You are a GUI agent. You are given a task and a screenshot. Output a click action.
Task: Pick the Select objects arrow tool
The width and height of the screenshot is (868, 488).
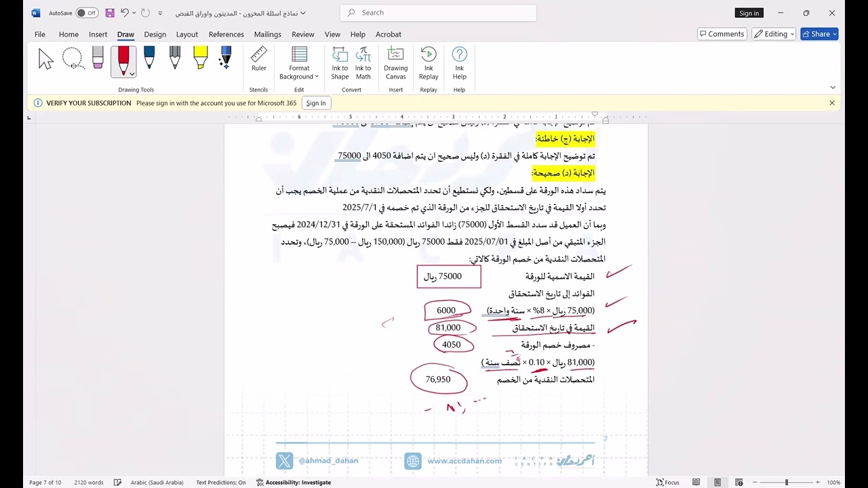pos(45,60)
